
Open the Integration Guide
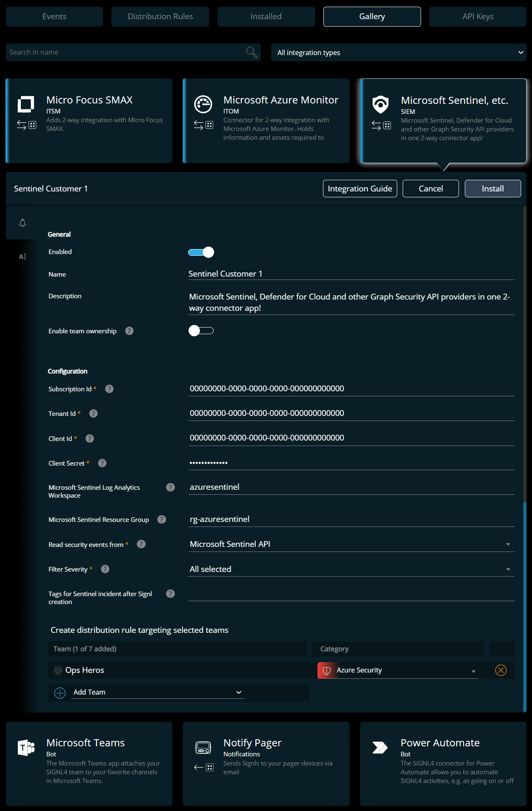360,189
